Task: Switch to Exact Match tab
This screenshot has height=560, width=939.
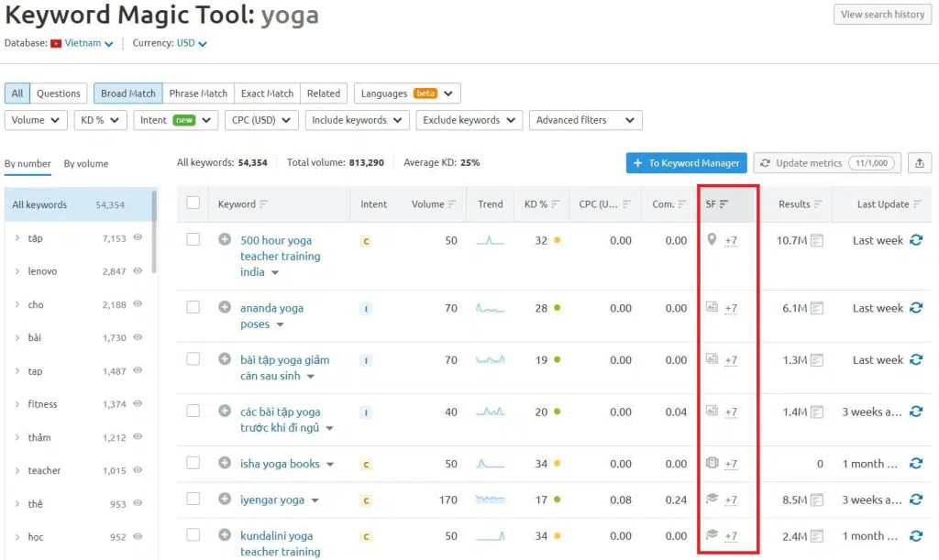Action: [x=267, y=93]
